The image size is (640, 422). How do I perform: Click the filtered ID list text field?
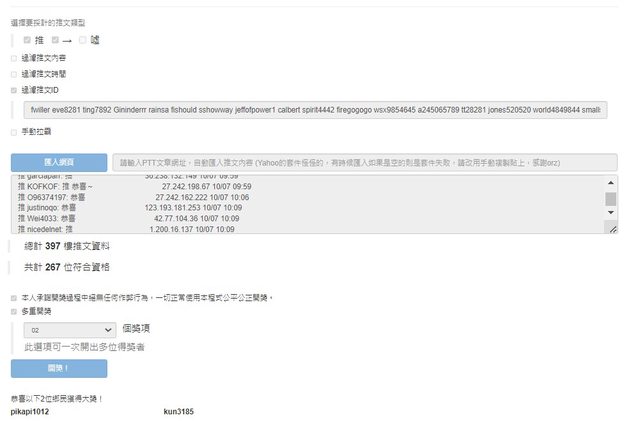pyautogui.click(x=314, y=109)
